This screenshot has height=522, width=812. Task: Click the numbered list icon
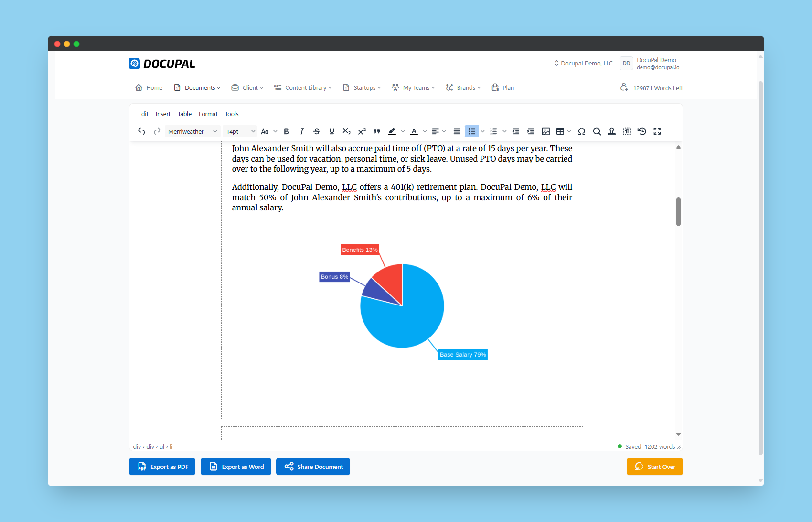pos(494,131)
